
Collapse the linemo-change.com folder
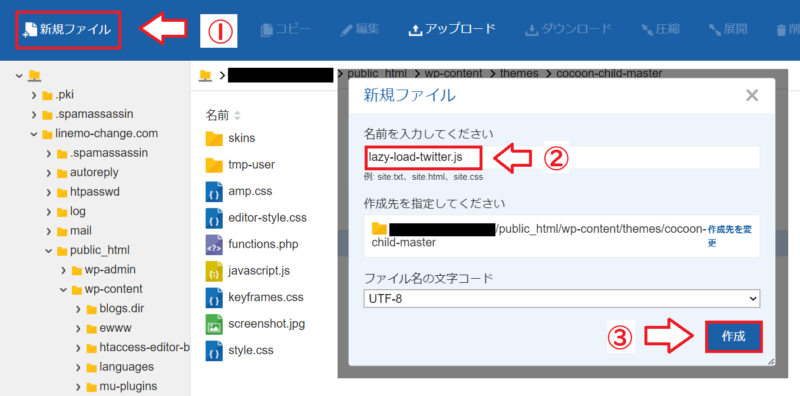pyautogui.click(x=34, y=134)
